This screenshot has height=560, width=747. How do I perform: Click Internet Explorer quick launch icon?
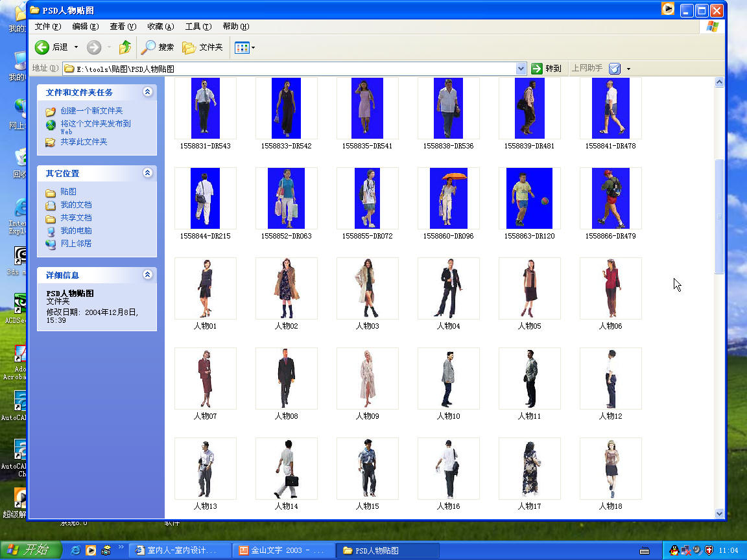tap(75, 550)
